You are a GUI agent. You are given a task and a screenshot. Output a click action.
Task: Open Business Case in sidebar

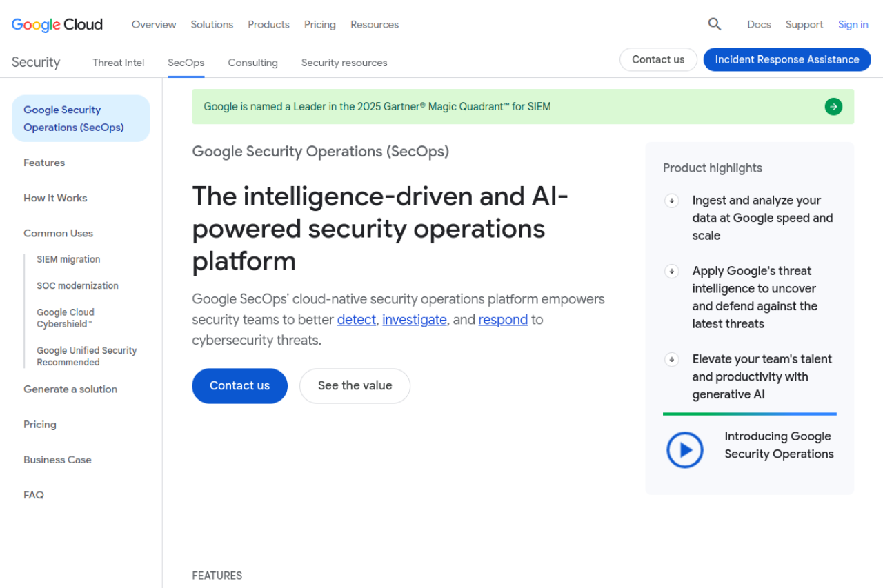click(57, 459)
